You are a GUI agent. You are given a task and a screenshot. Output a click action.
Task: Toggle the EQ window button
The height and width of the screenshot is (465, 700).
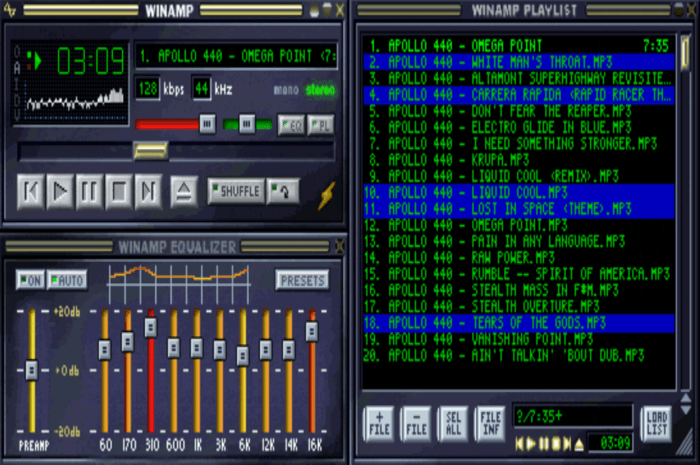[x=291, y=125]
